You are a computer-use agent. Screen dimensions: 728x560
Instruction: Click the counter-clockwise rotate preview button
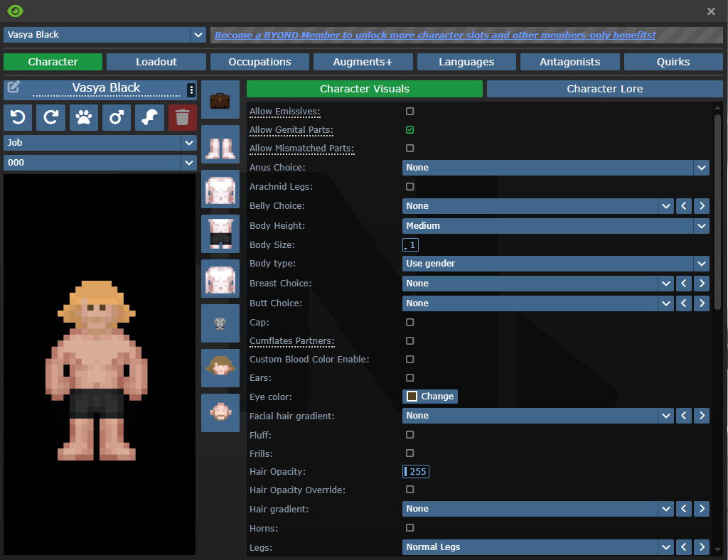(x=18, y=117)
